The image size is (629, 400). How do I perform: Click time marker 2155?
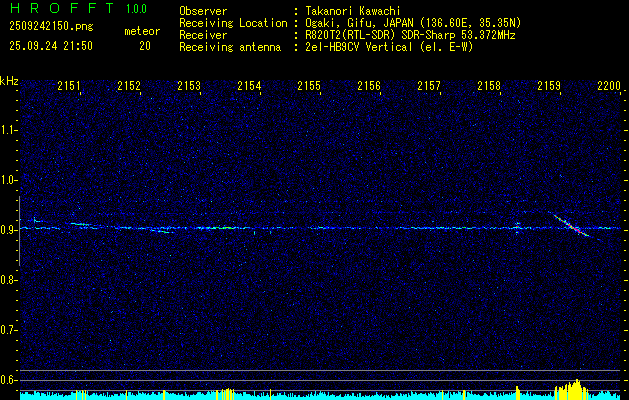point(309,85)
